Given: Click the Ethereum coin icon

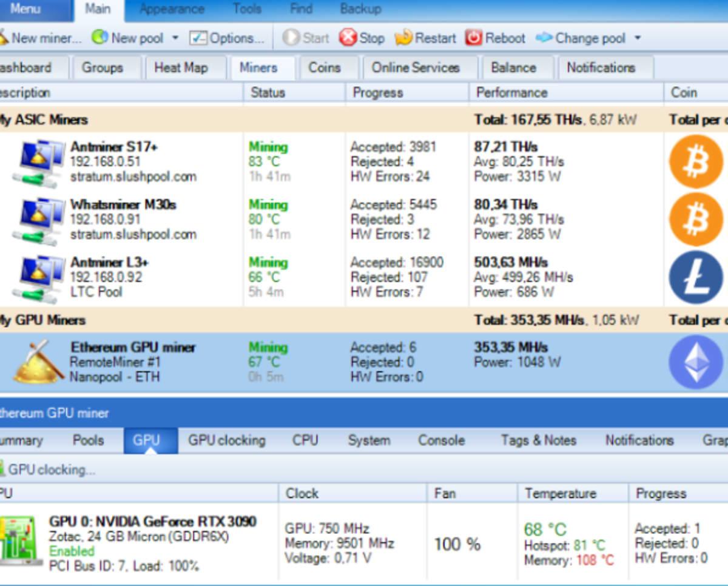Looking at the screenshot, I should 696,362.
